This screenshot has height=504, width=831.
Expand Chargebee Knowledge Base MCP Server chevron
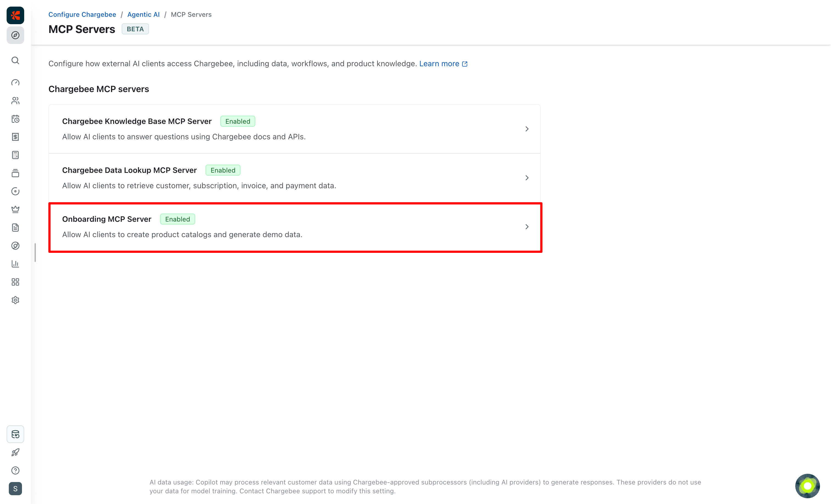(x=527, y=129)
